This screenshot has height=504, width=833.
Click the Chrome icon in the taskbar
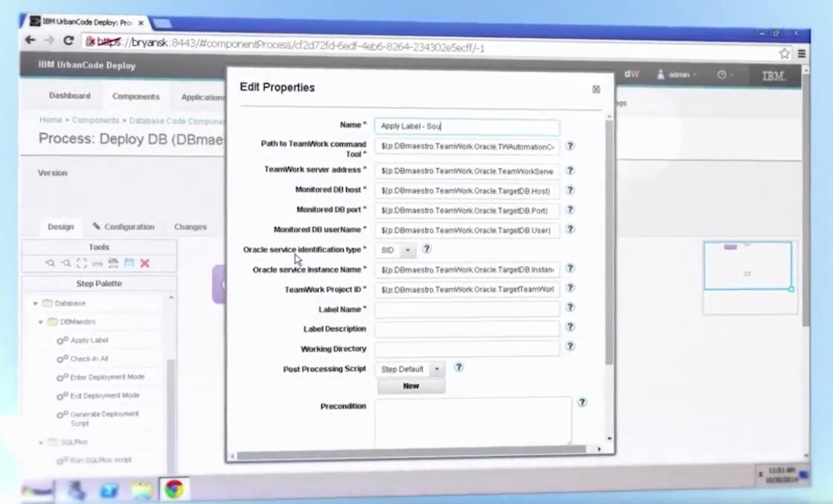pos(174,489)
